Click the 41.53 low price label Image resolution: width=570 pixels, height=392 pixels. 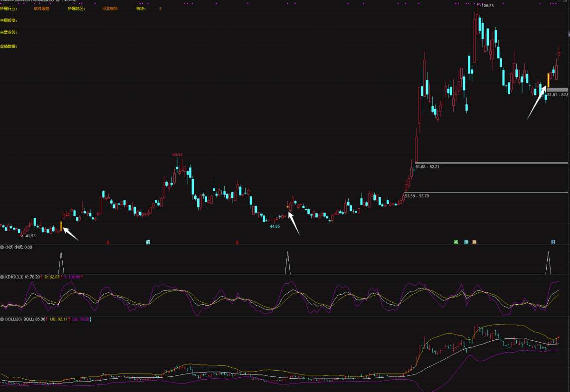point(30,236)
